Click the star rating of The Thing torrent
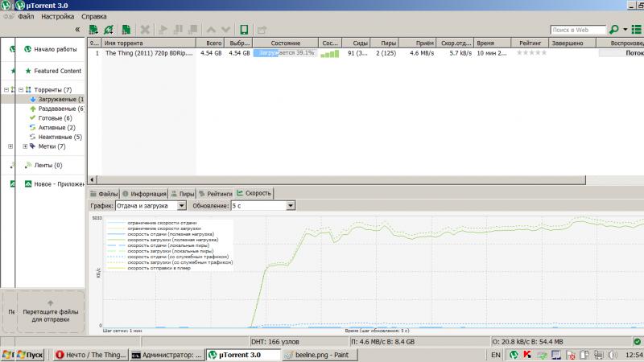This screenshot has height=362, width=644. pos(531,53)
